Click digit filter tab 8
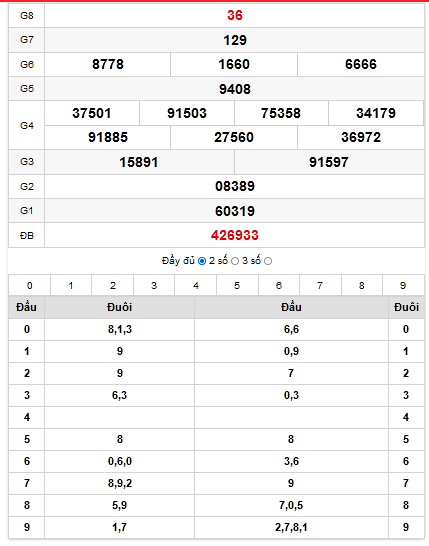This screenshot has width=429, height=546. coord(362,286)
